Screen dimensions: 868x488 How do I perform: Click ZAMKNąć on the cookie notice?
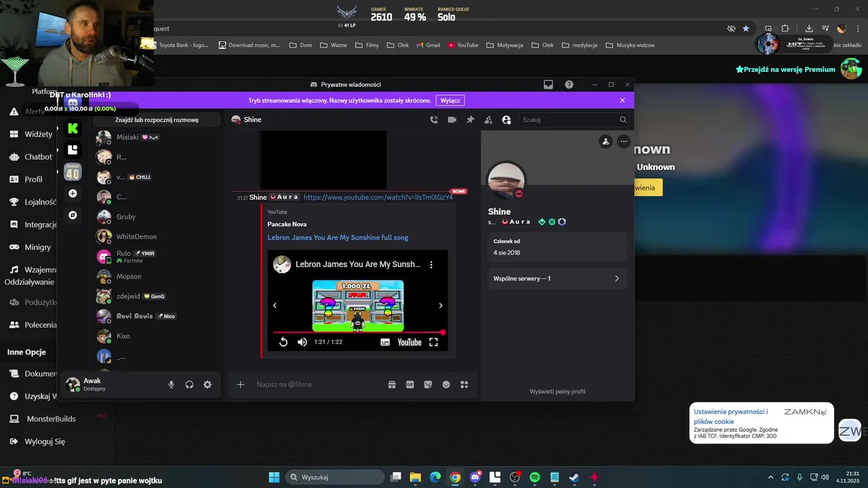(x=806, y=412)
